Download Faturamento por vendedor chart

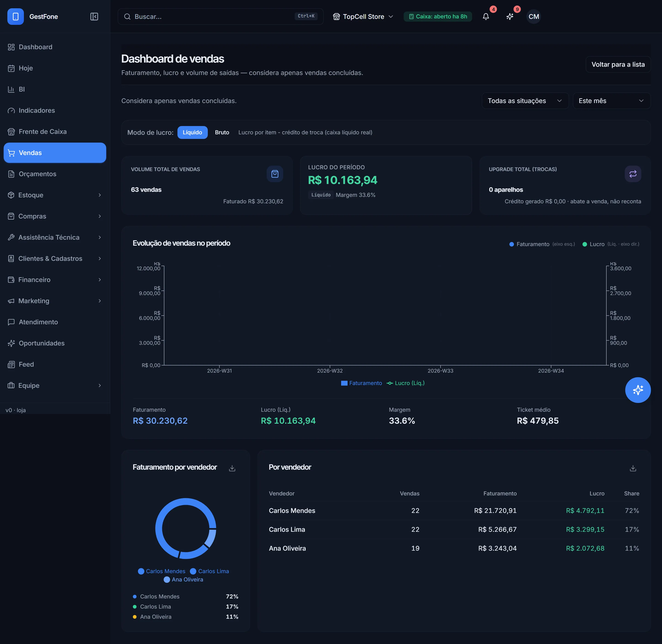[x=232, y=468]
